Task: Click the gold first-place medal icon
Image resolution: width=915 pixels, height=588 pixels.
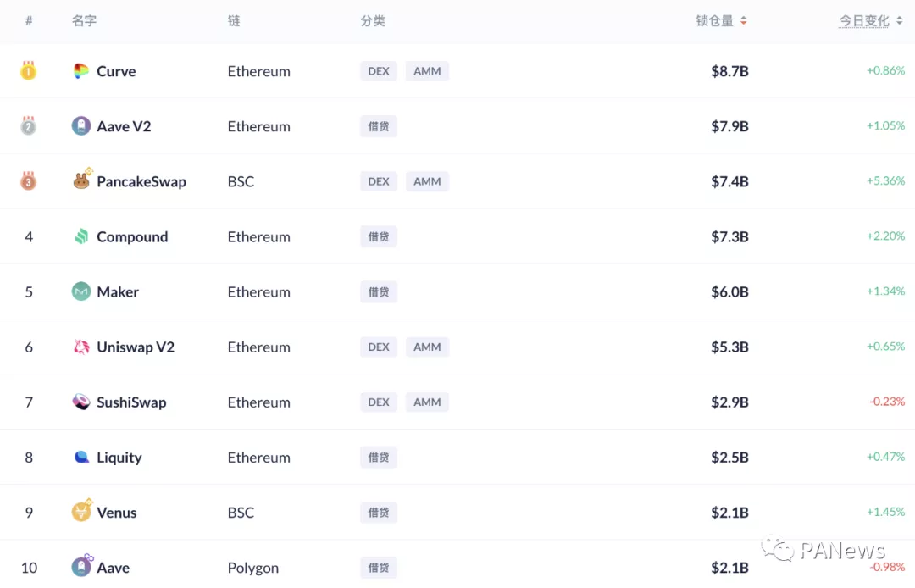Action: pyautogui.click(x=29, y=71)
